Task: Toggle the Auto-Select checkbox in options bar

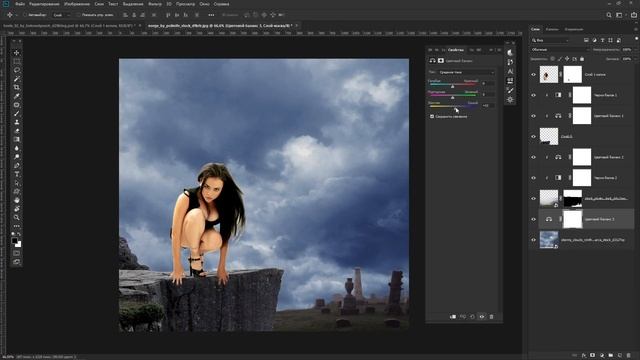Action: 25,15
